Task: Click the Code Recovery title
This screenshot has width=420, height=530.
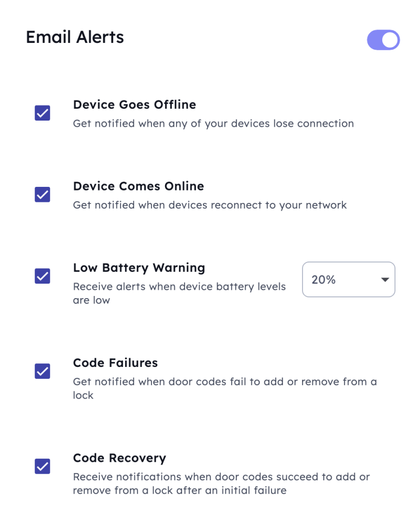Action: (119, 458)
